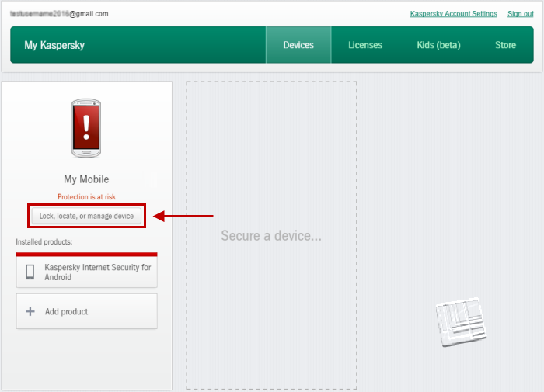The width and height of the screenshot is (544, 392).
Task: Click the Protection is at risk status
Action: click(86, 197)
